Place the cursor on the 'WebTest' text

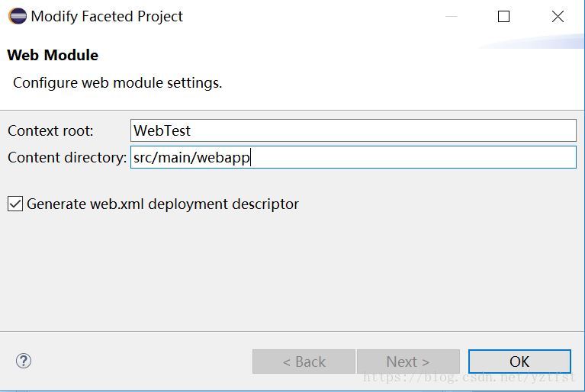pyautogui.click(x=162, y=130)
